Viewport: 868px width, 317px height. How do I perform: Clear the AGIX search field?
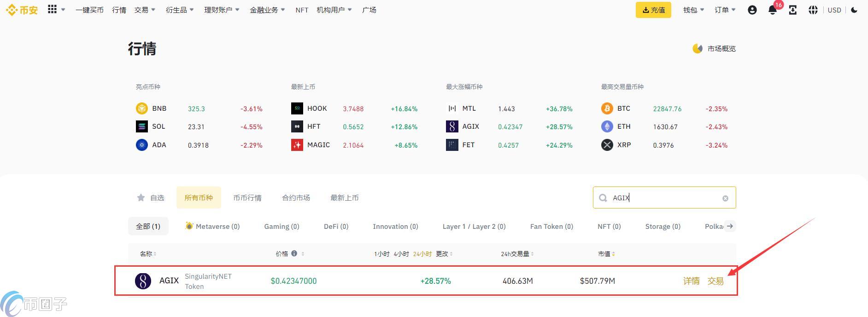[725, 198]
